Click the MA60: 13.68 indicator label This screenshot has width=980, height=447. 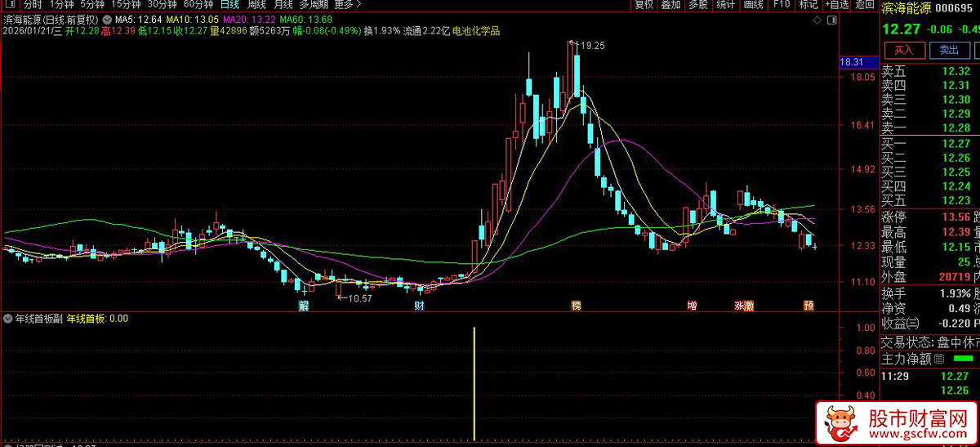point(305,19)
